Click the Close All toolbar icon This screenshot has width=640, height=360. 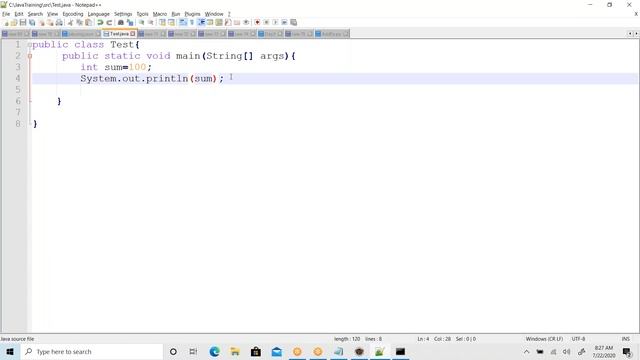pos(50,22)
